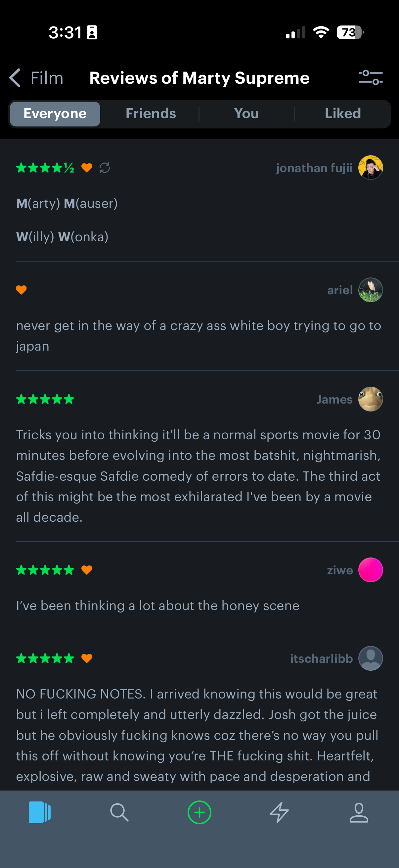
Task: Tap itscharlibb's default avatar
Action: 370,658
